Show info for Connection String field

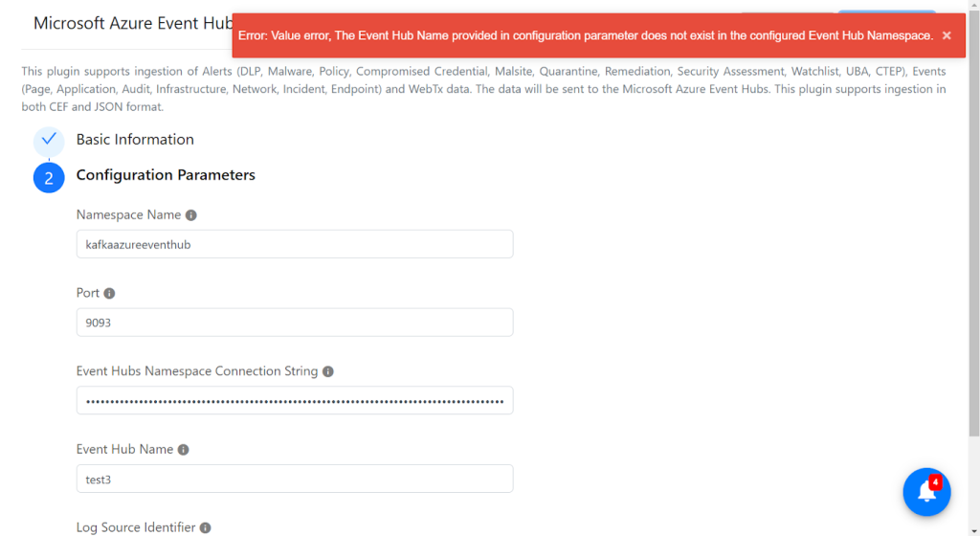[328, 371]
